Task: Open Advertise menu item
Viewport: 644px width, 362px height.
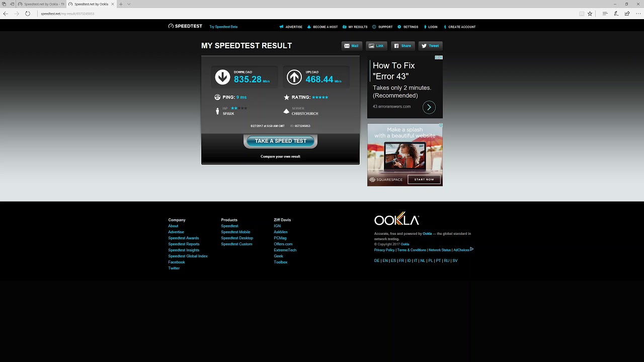Action: click(291, 27)
